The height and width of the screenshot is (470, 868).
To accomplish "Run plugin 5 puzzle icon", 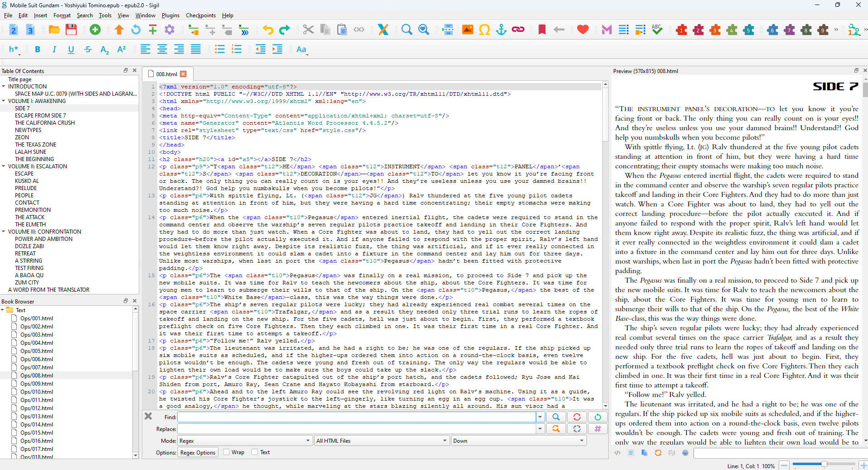I will pyautogui.click(x=749, y=30).
